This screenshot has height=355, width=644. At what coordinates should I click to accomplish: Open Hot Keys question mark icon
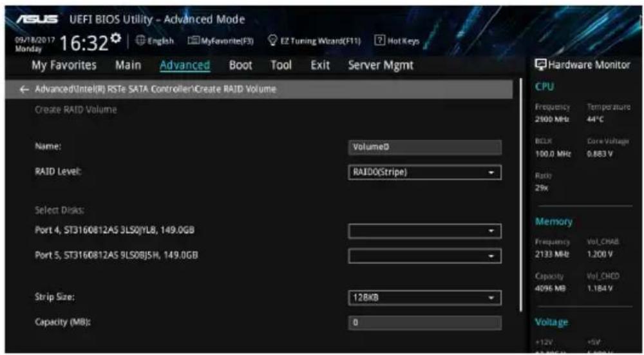pyautogui.click(x=380, y=41)
